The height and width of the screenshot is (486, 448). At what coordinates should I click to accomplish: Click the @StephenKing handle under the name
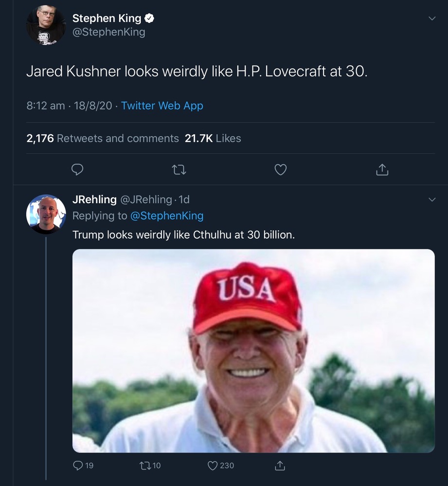click(x=108, y=33)
